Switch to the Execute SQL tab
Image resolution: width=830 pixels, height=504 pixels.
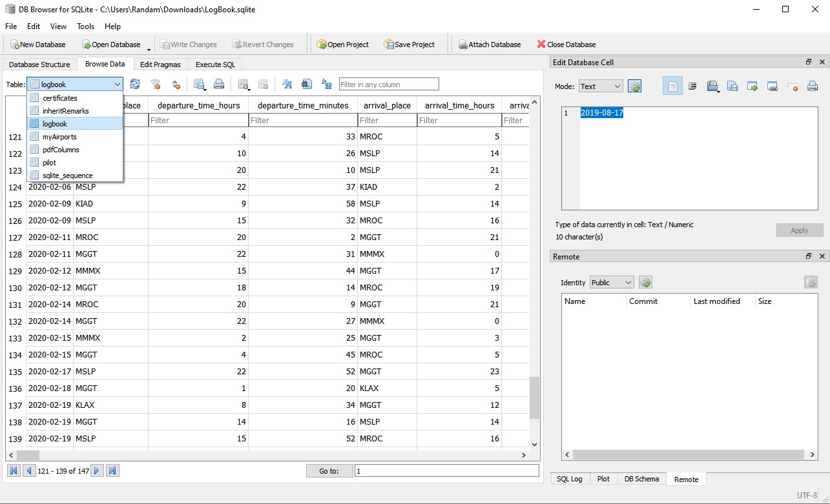[x=215, y=65]
